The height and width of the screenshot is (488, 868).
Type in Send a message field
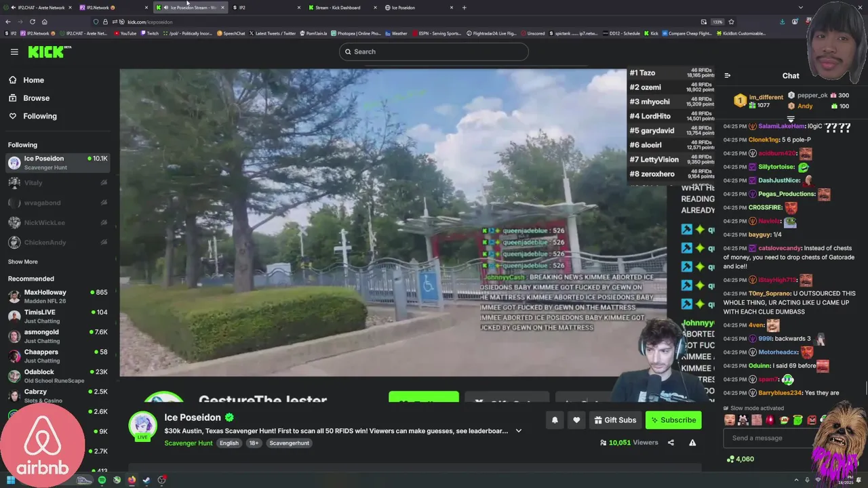(x=773, y=438)
